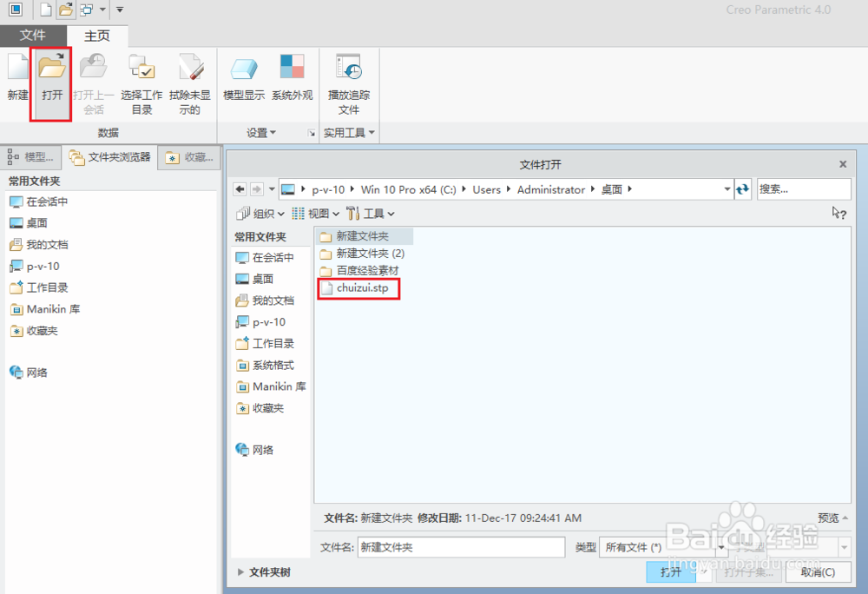Image resolution: width=868 pixels, height=594 pixels.
Task: Click Administrator in the address path
Action: click(551, 190)
